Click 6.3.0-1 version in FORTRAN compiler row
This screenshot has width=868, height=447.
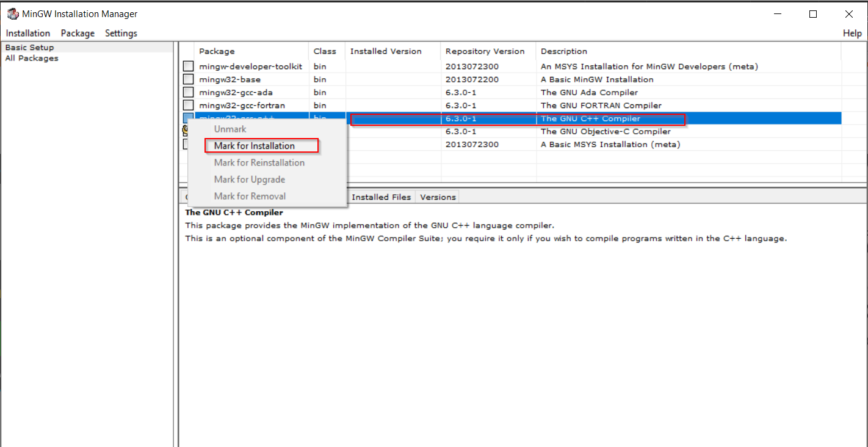[461, 106]
